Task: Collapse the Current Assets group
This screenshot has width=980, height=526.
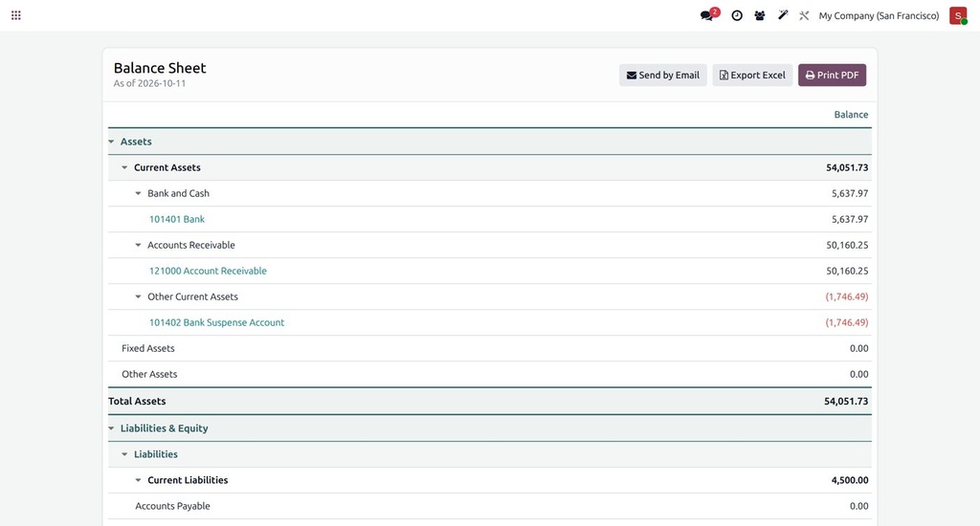Action: click(124, 167)
